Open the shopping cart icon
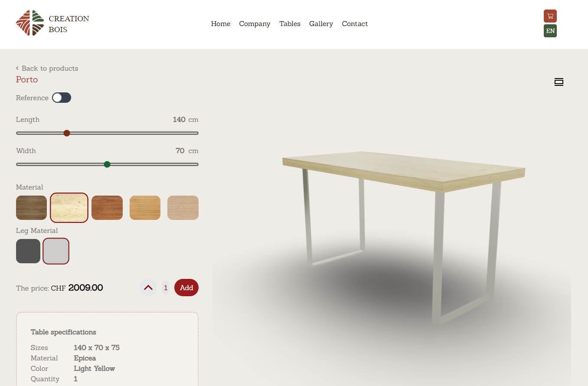Screen dimensions: 588x386 pos(550,16)
